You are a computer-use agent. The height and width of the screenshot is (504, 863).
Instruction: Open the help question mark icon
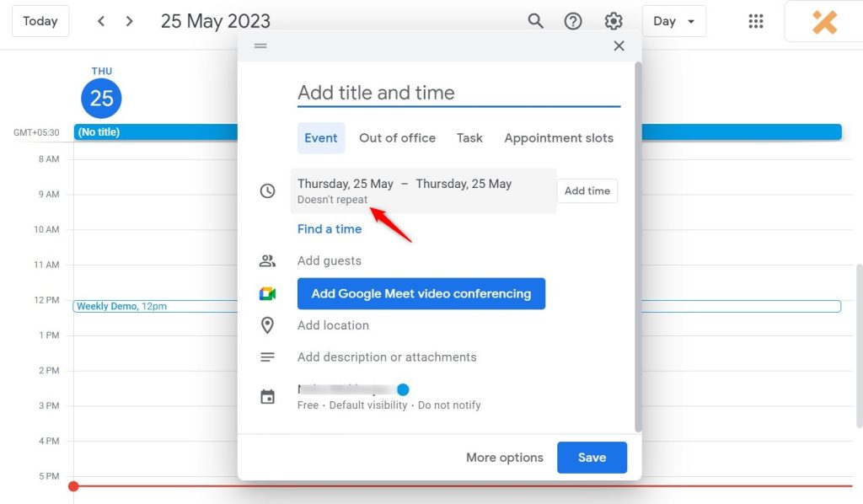click(573, 21)
